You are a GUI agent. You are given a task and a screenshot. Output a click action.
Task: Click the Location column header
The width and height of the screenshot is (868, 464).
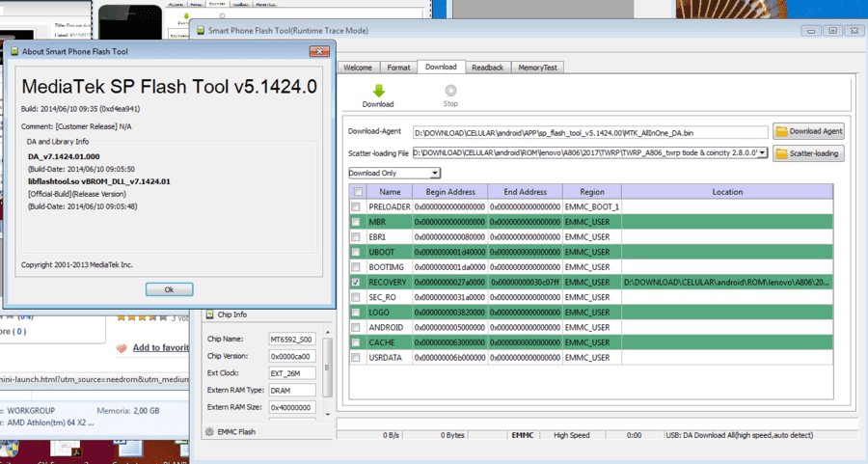click(x=727, y=192)
